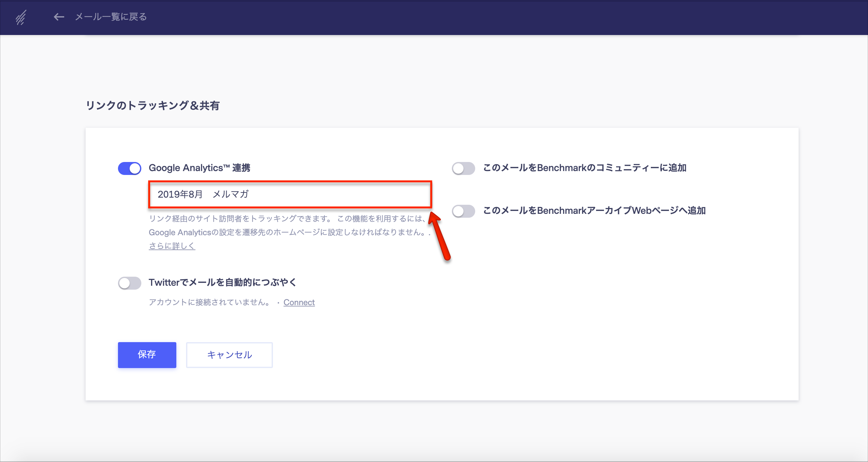Click the back arrow icon
This screenshot has width=868, height=462.
[x=59, y=17]
